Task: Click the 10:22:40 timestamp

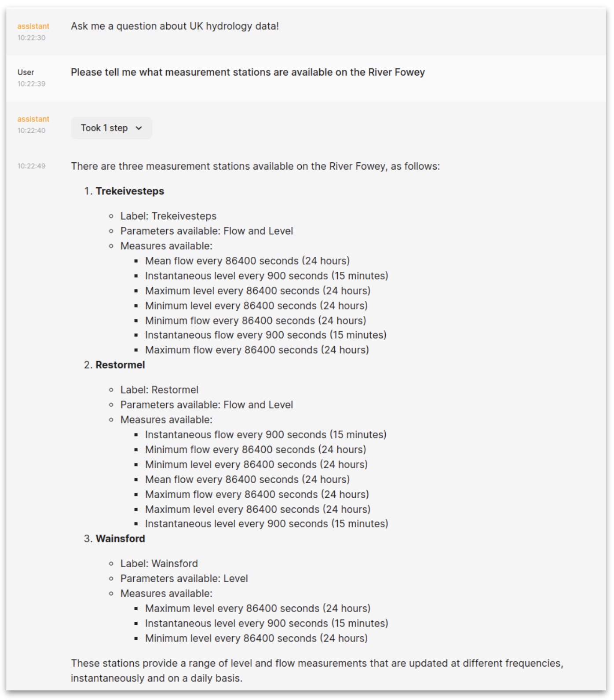Action: 31,131
